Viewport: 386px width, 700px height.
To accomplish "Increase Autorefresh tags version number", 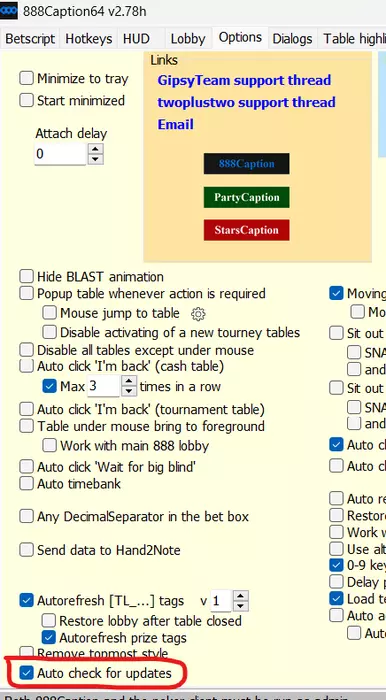I will (240, 596).
